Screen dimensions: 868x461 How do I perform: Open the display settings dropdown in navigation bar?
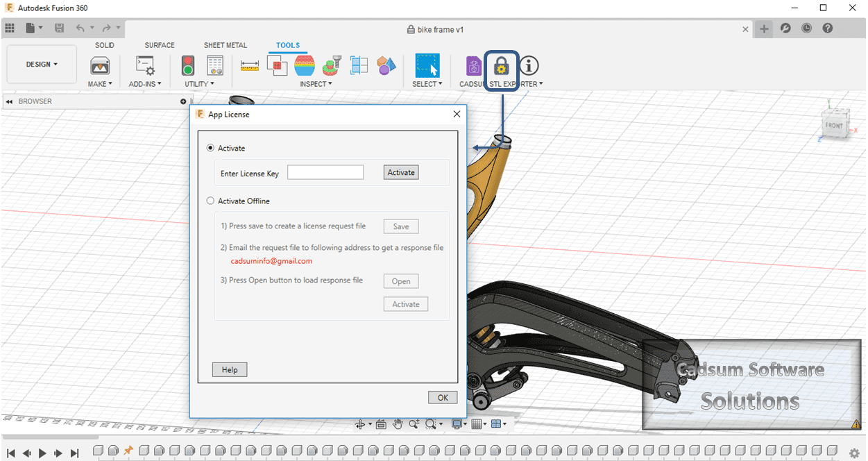coord(457,424)
